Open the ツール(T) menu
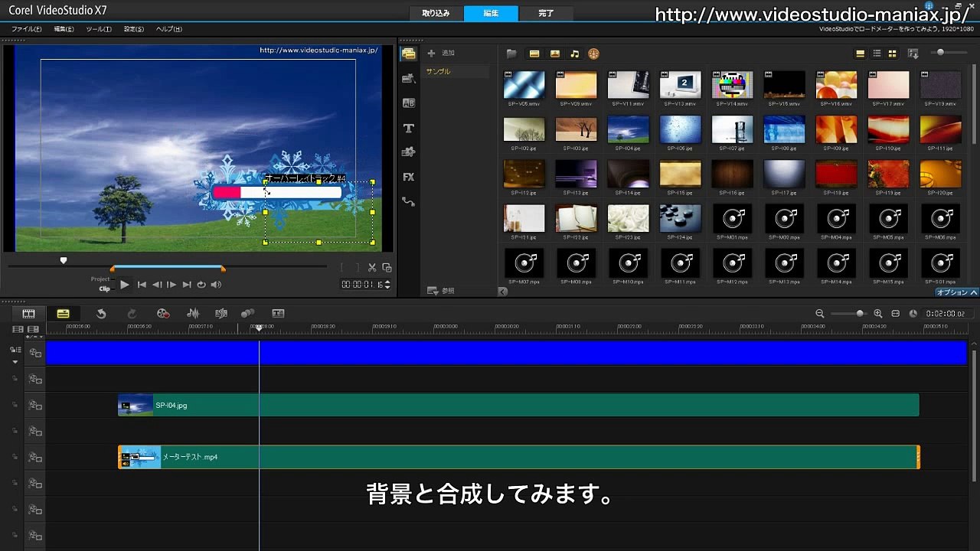Image resolution: width=980 pixels, height=551 pixels. 99,29
